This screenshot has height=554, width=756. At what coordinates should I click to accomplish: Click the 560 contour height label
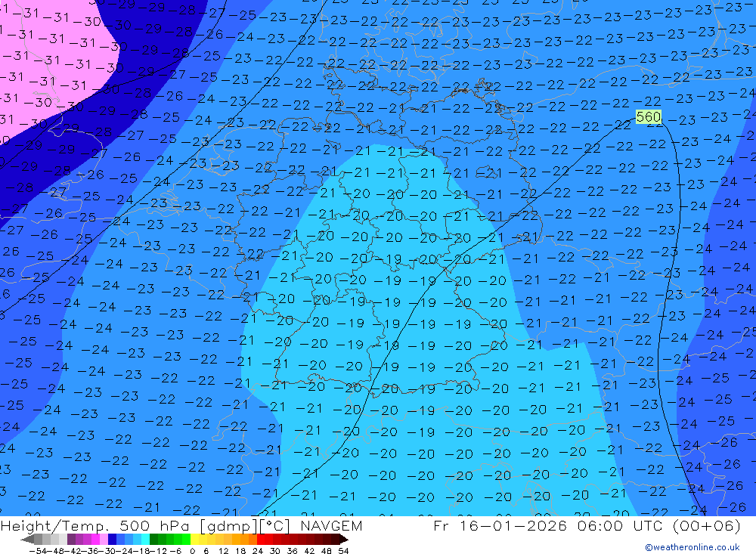[649, 117]
